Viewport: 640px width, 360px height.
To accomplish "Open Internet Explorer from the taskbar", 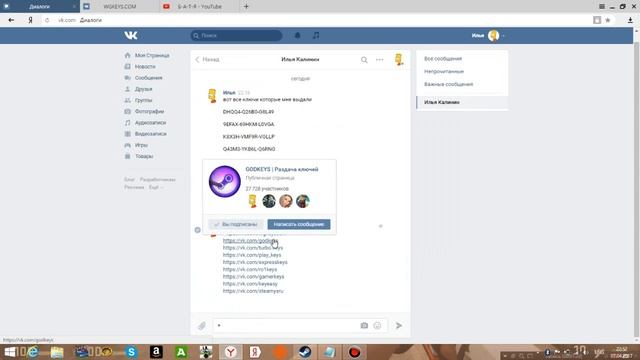I will pyautogui.click(x=33, y=352).
